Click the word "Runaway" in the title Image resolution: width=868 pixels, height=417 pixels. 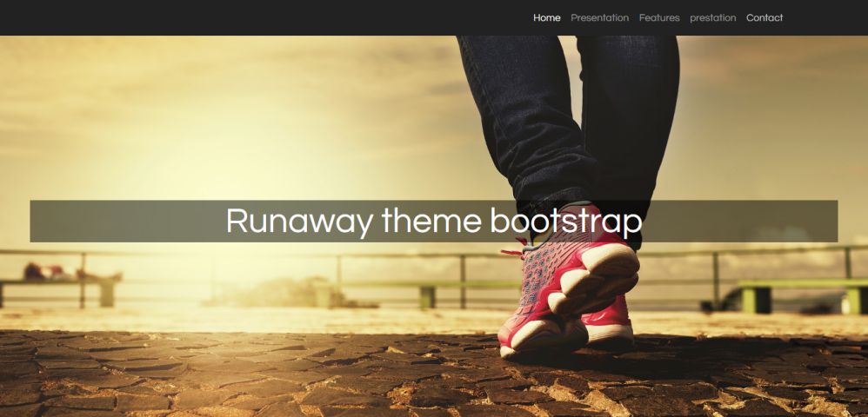[x=299, y=222]
